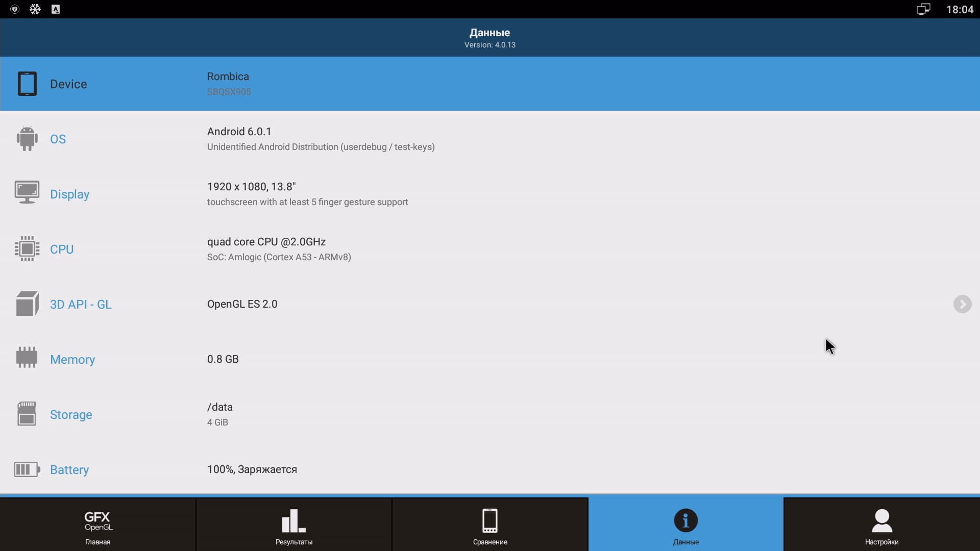Click the Battery level icon
The width and height of the screenshot is (980, 551).
pyautogui.click(x=27, y=469)
